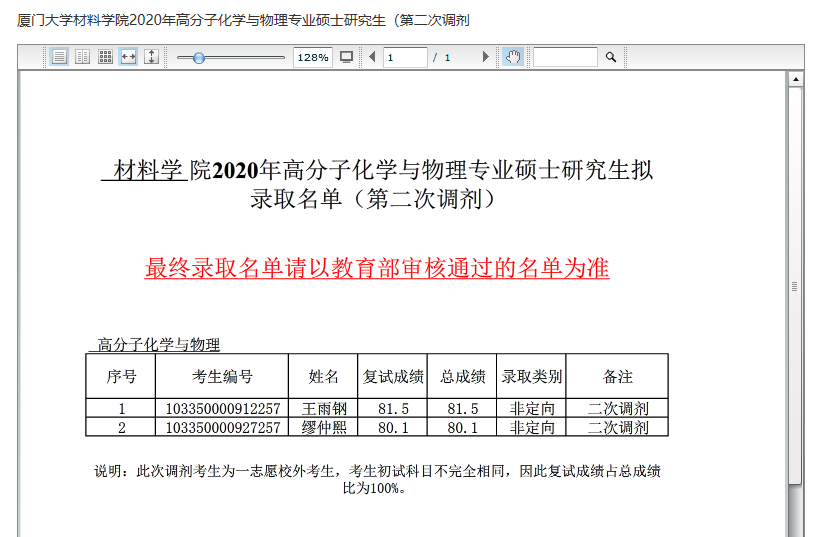The image size is (819, 537).
Task: Toggle fit-to-width page mode
Action: tap(128, 57)
